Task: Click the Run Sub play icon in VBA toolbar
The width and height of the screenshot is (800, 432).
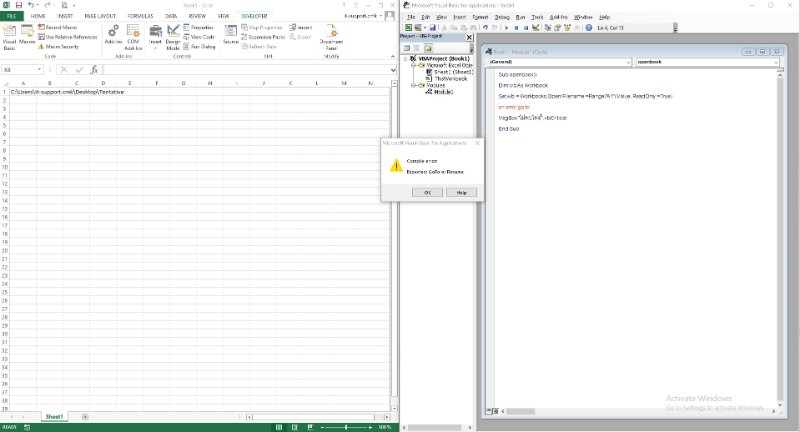Action: [507, 28]
